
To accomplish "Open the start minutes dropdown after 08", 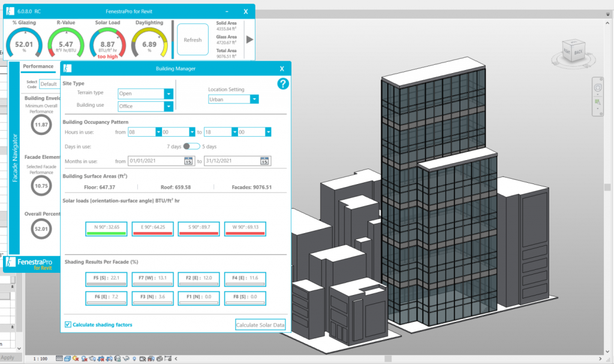I will [x=192, y=132].
